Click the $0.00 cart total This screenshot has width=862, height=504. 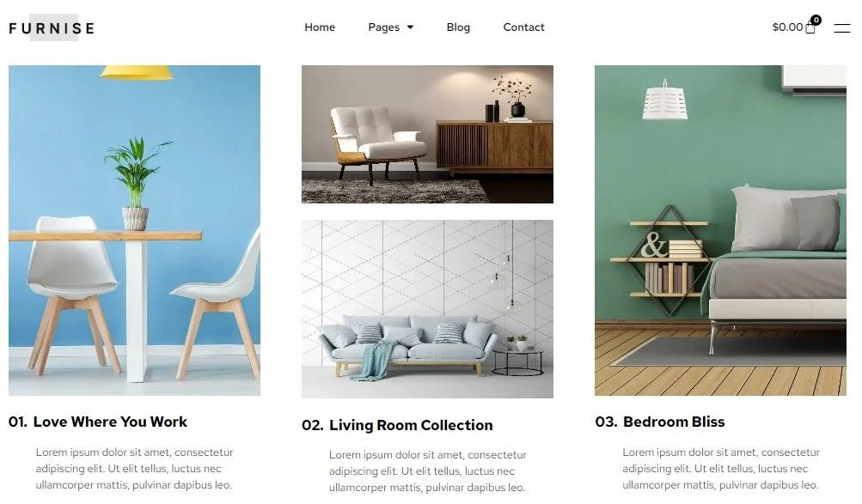click(x=787, y=27)
